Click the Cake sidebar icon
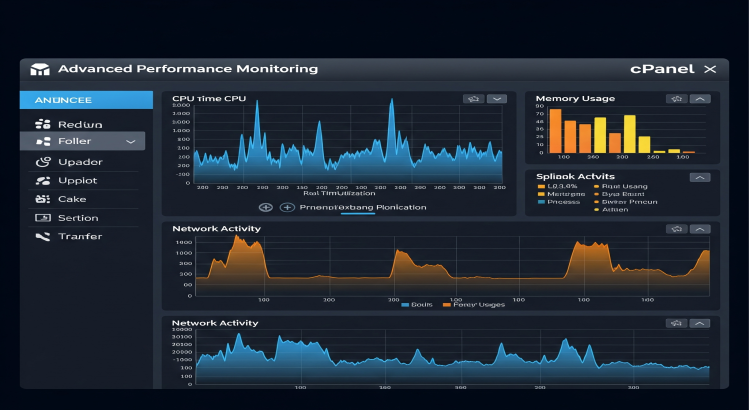Screen dimensions: 750x410 point(42,199)
